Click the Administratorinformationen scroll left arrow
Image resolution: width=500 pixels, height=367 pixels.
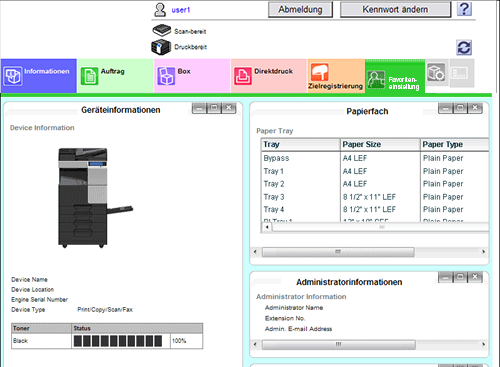pyautogui.click(x=255, y=344)
